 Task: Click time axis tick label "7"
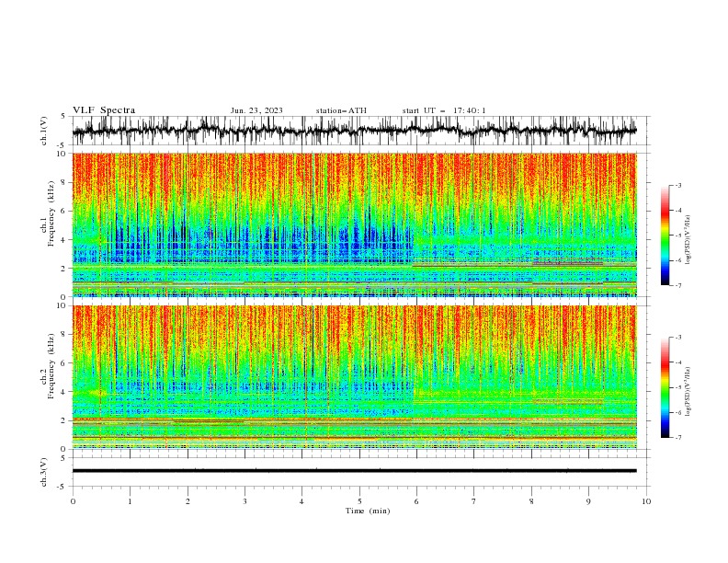point(474,501)
